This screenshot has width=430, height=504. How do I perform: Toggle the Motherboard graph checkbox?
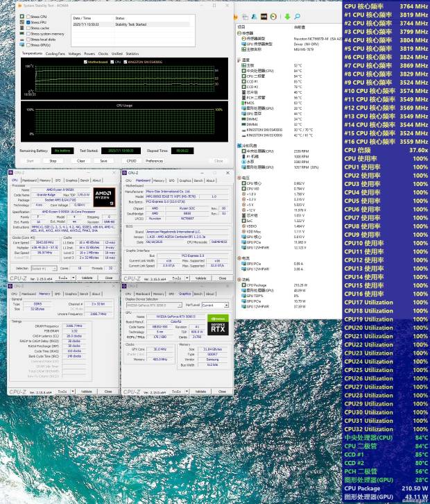[x=85, y=62]
